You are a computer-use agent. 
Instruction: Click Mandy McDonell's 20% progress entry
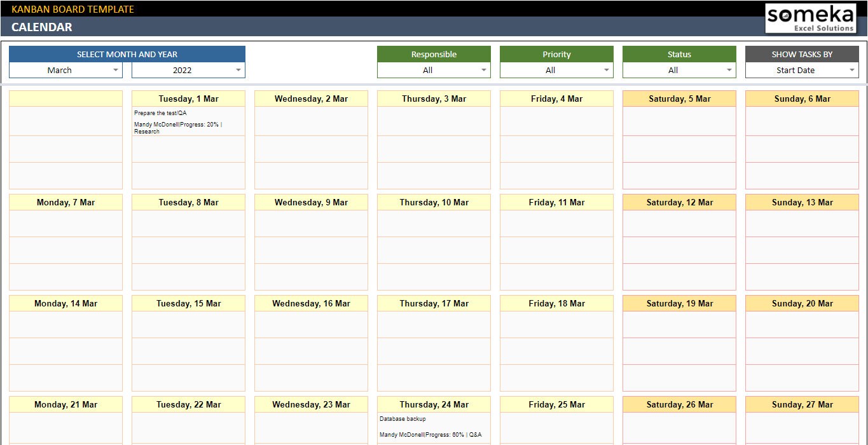177,127
